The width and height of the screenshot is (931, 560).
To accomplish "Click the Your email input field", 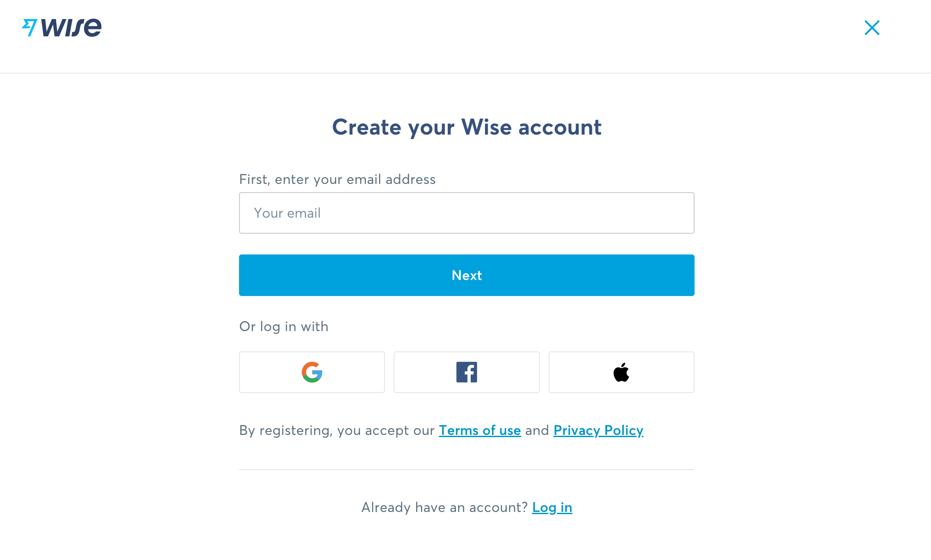I will (x=466, y=212).
